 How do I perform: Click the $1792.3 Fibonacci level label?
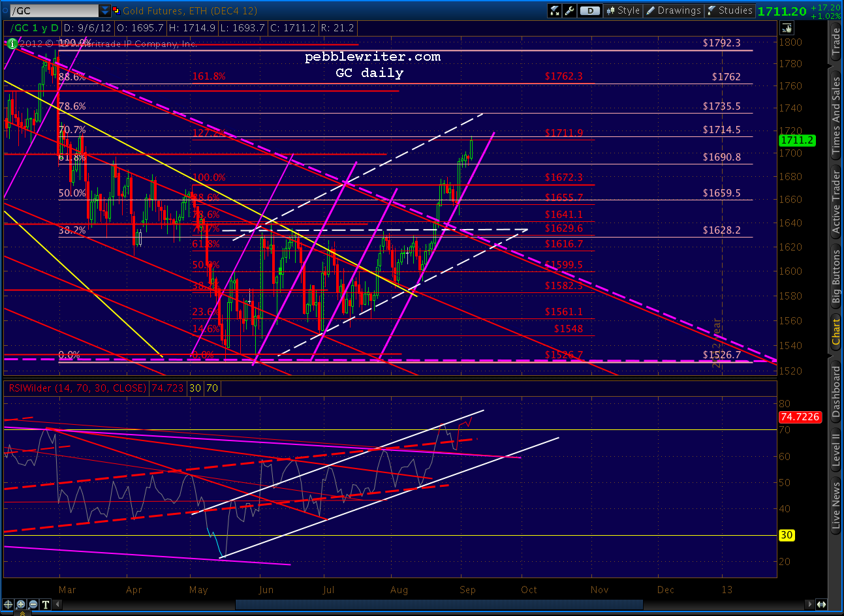click(x=721, y=43)
